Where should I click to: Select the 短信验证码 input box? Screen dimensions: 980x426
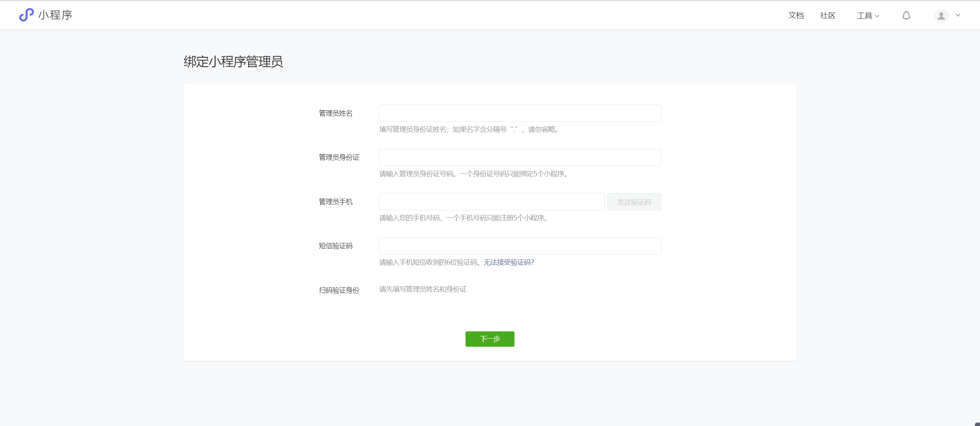520,246
